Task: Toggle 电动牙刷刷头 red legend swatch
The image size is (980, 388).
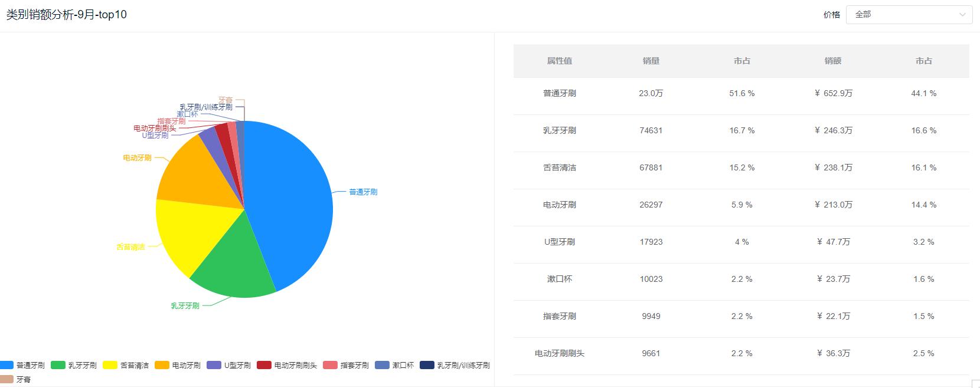Action: tap(264, 365)
